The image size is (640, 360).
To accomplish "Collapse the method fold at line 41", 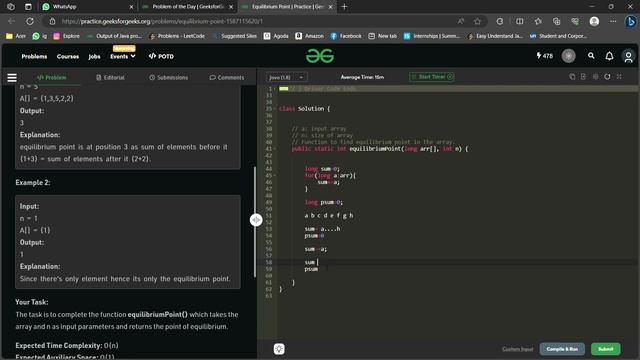I will (275, 149).
